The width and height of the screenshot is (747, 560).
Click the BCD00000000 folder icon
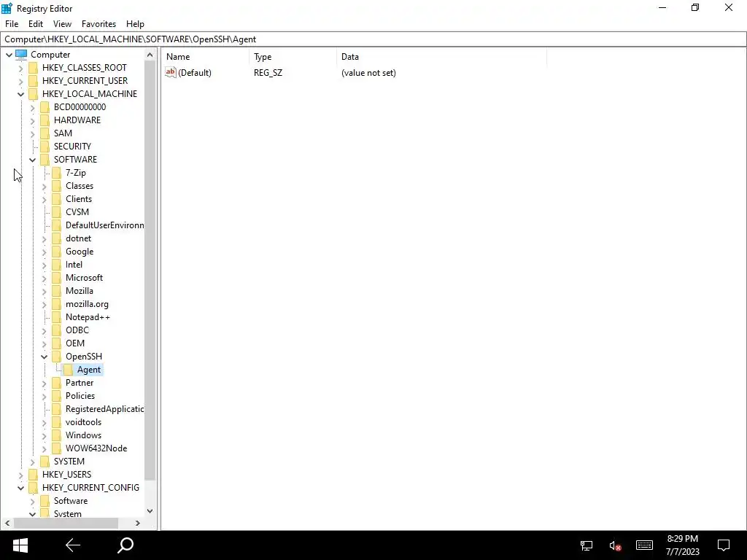click(x=44, y=106)
